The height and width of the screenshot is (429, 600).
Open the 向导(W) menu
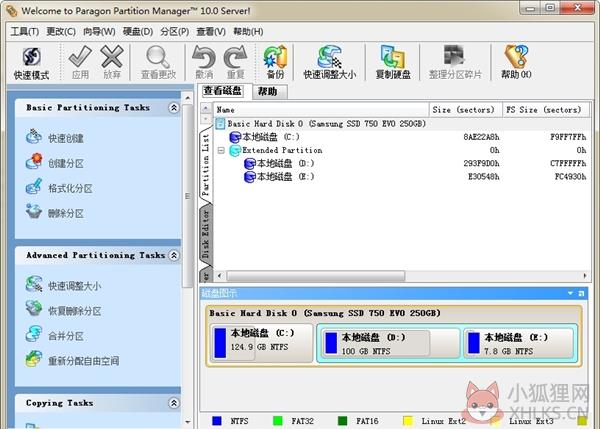pyautogui.click(x=99, y=31)
